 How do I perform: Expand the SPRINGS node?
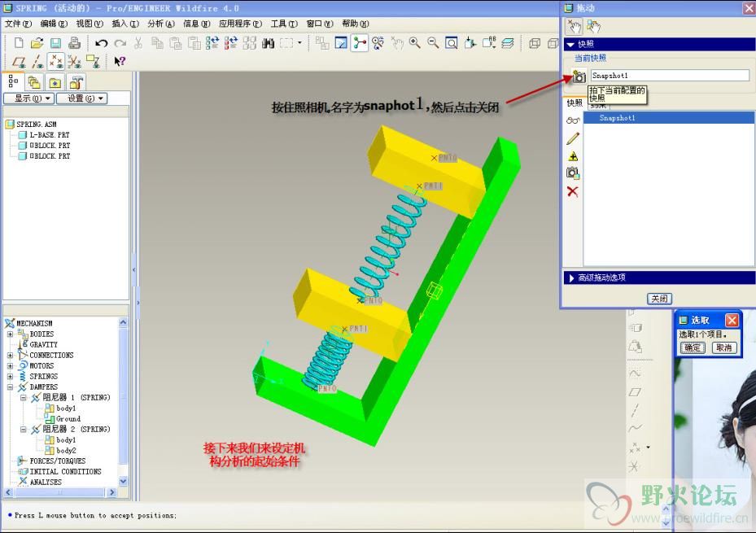tap(10, 377)
